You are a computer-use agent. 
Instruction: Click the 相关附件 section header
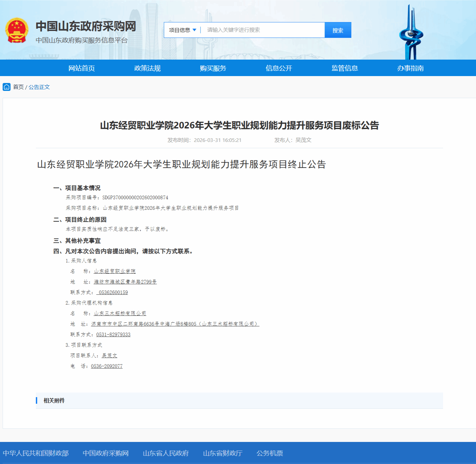pos(54,400)
